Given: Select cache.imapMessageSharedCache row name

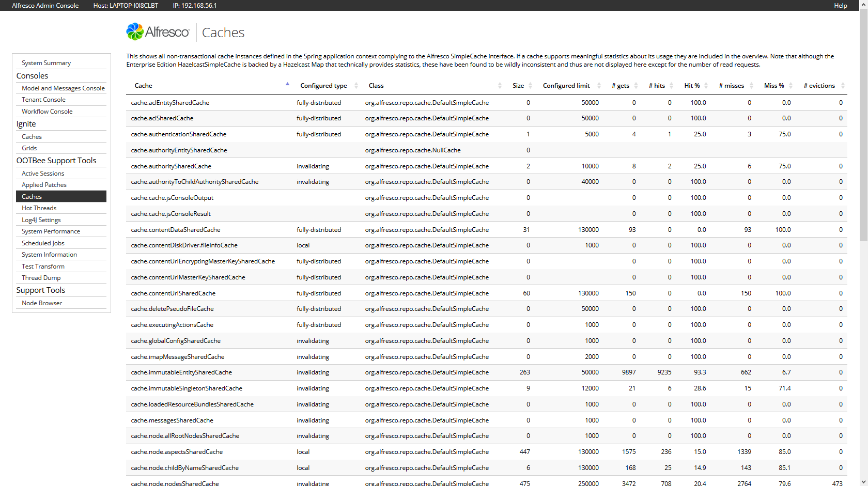Looking at the screenshot, I should point(178,357).
